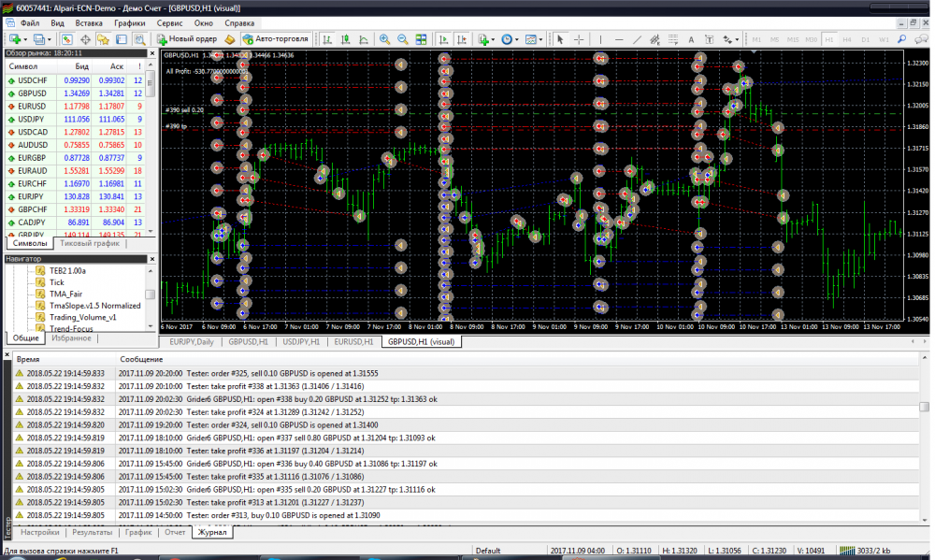Open the Сервис menu
This screenshot has height=560, width=935.
point(170,22)
